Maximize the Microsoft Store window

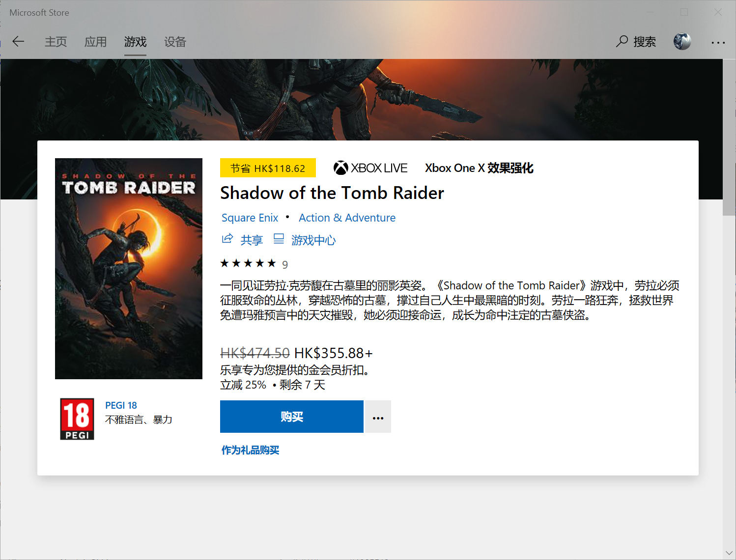point(684,12)
